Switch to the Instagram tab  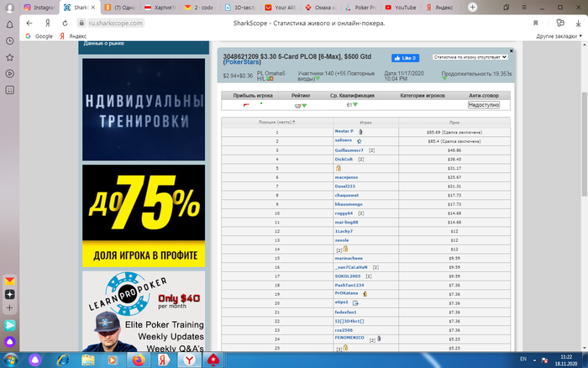coord(39,7)
